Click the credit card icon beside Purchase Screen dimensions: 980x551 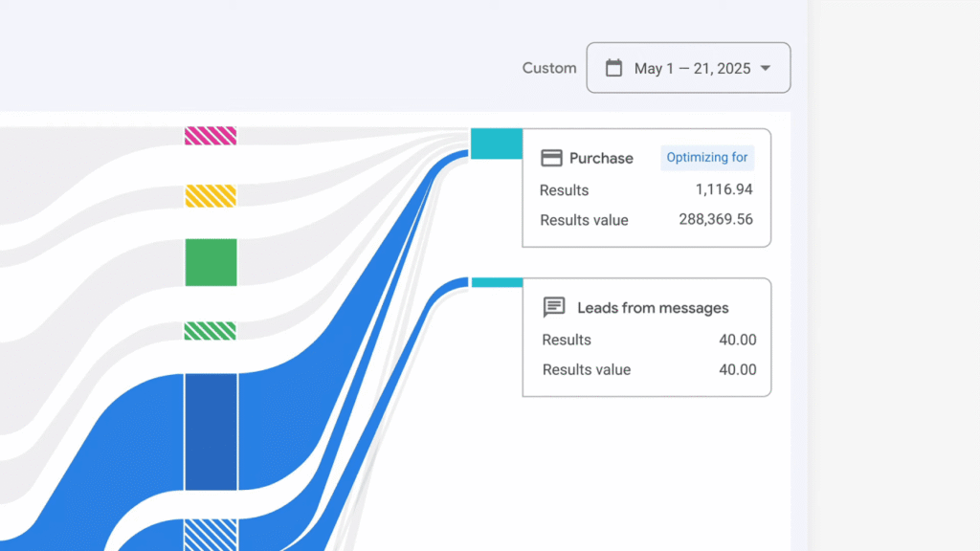pyautogui.click(x=553, y=157)
